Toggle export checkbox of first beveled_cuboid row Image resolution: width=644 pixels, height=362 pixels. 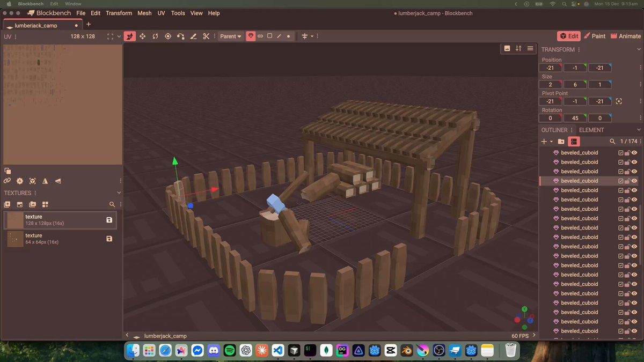(x=621, y=153)
